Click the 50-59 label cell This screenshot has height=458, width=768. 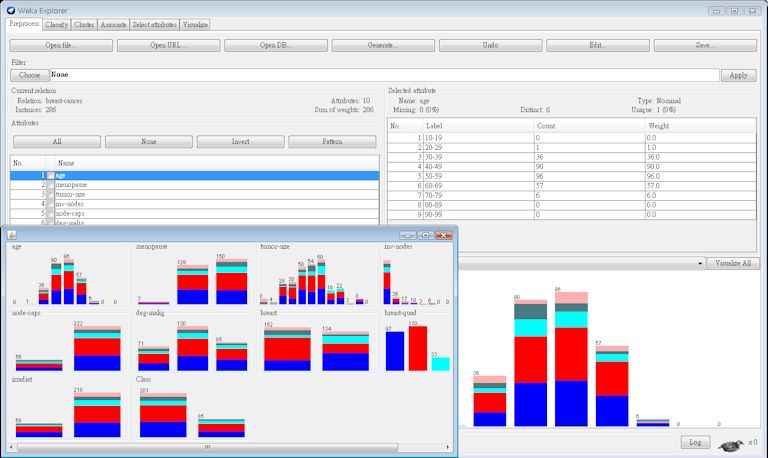pyautogui.click(x=479, y=176)
